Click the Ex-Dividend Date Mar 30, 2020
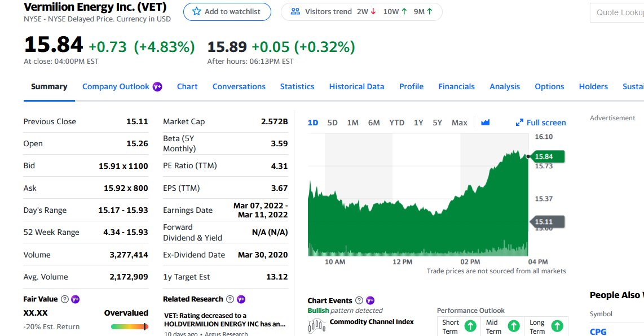This screenshot has width=644, height=336. (x=263, y=255)
